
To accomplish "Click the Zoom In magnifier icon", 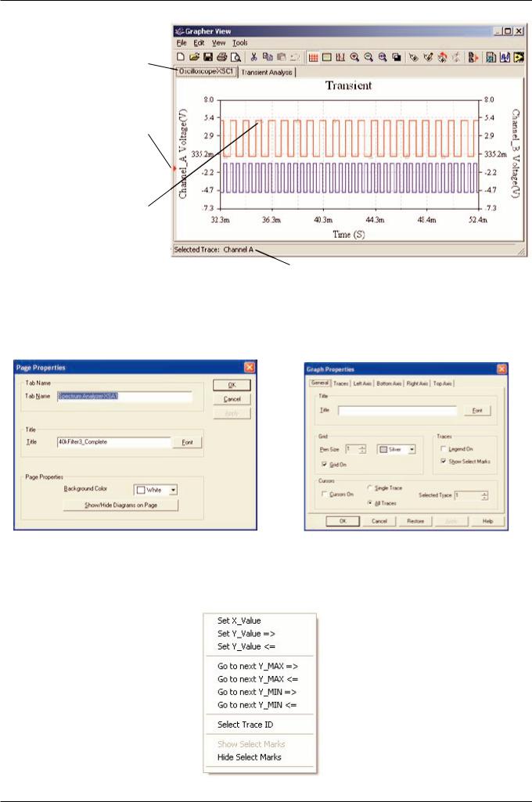I will (x=354, y=57).
